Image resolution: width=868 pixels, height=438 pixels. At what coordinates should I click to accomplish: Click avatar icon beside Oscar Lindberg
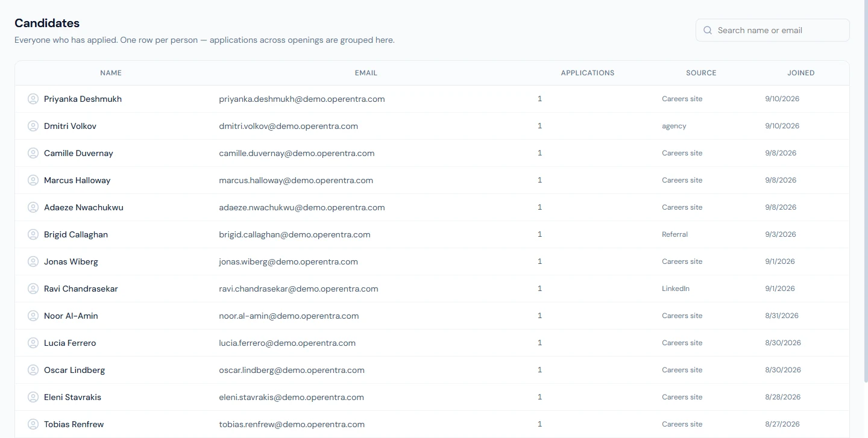(33, 370)
